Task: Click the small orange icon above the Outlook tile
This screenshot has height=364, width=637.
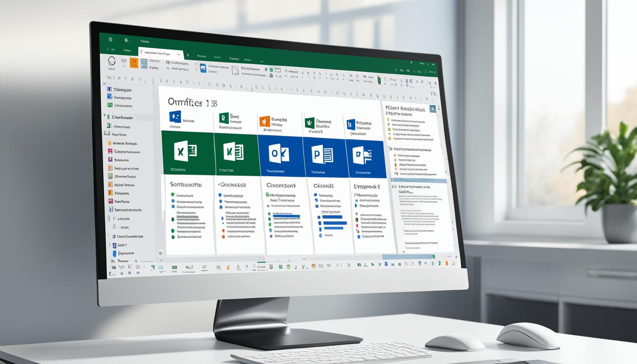Action: coord(264,121)
